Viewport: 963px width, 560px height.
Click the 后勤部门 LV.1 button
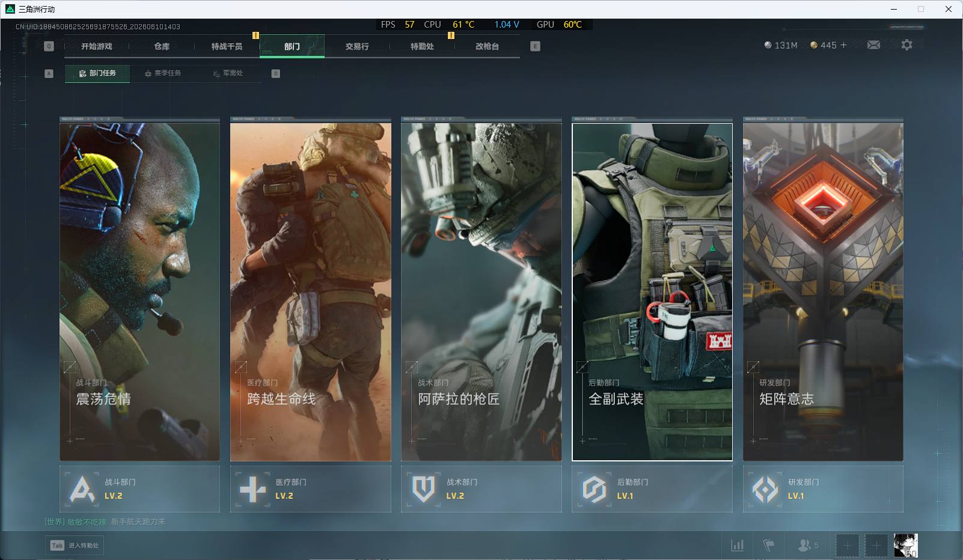(x=652, y=489)
